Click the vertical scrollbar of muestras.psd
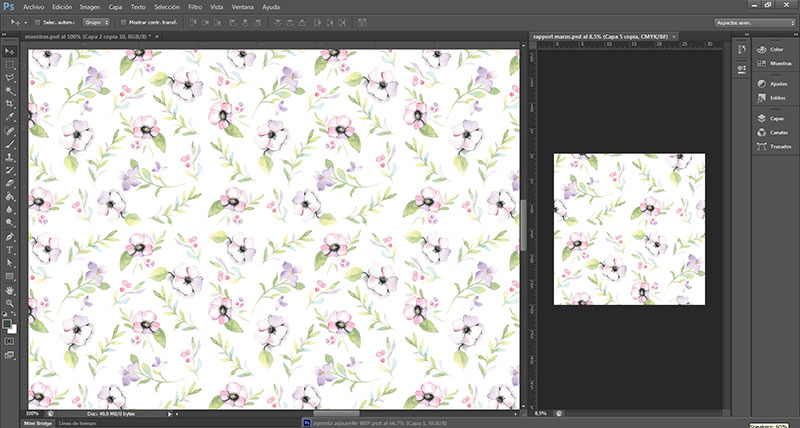This screenshot has width=800, height=428. coord(523,225)
